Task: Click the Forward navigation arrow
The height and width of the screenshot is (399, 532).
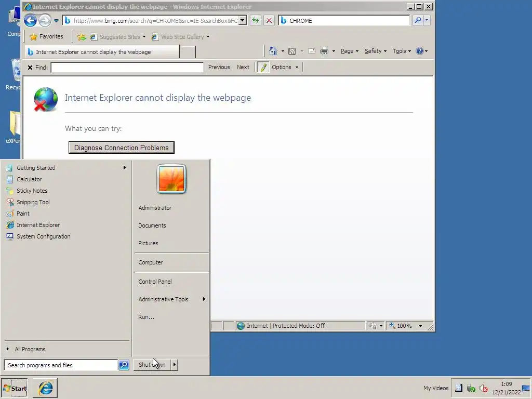Action: pyautogui.click(x=45, y=21)
